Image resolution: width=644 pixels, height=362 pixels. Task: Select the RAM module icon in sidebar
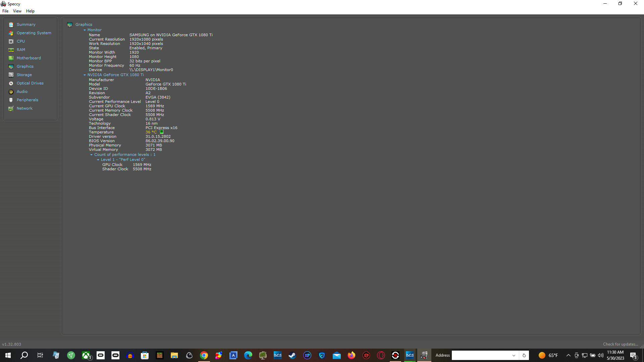[11, 50]
